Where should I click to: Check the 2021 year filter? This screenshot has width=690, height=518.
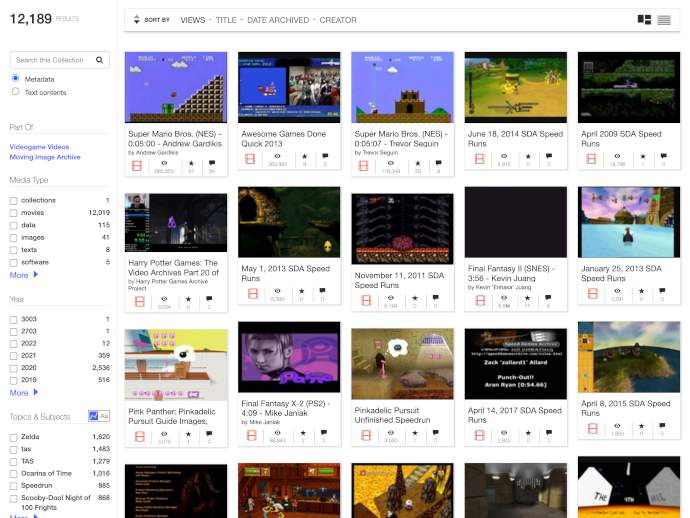coord(14,356)
